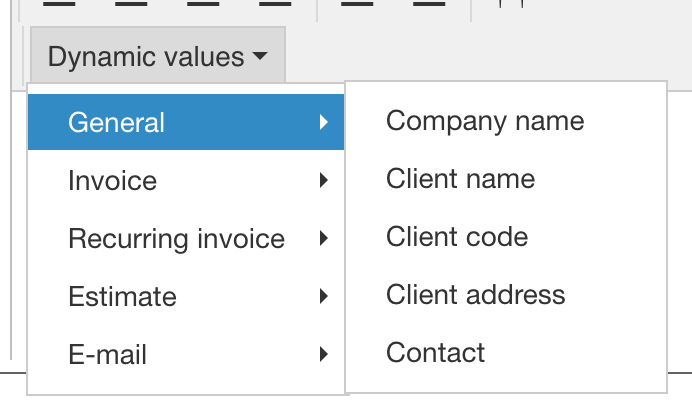Image resolution: width=692 pixels, height=416 pixels.
Task: Click the white arrow on General row
Action: point(324,122)
